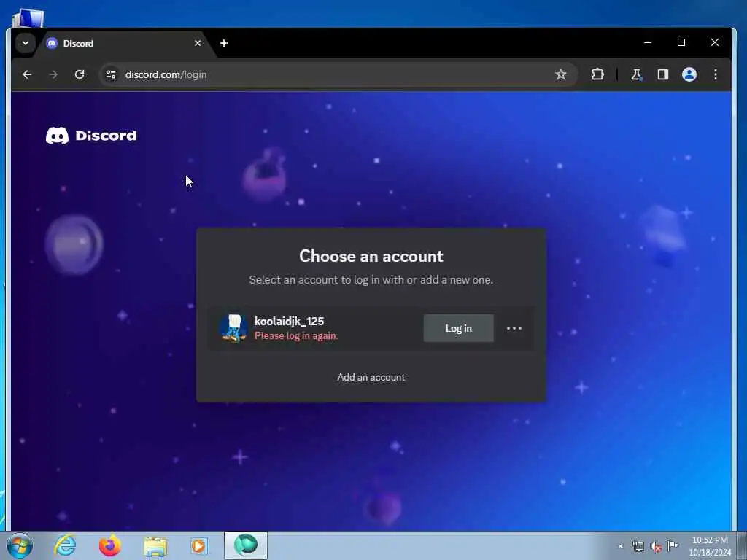Viewport: 747px width, 560px height.
Task: Open a new browser tab
Action: click(224, 43)
